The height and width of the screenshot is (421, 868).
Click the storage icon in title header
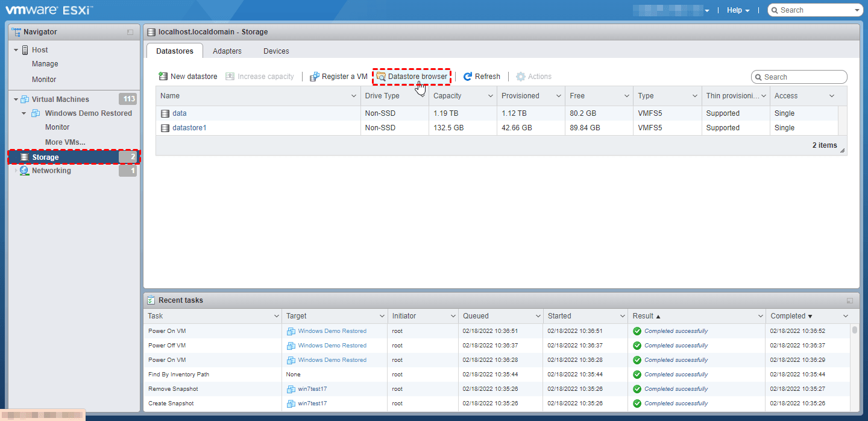coord(151,32)
